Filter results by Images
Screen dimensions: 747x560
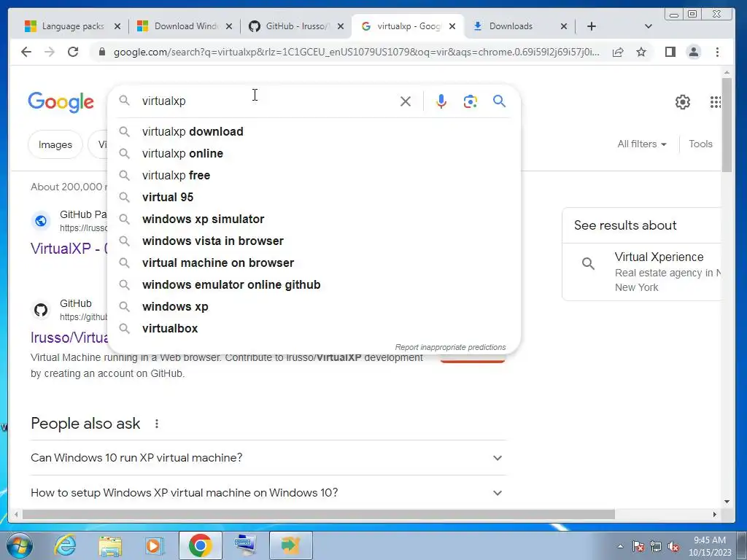55,144
